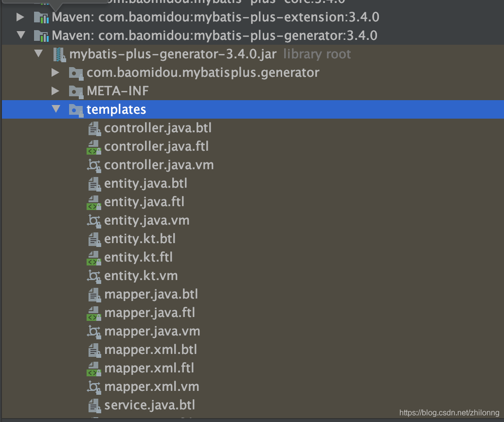Image resolution: width=504 pixels, height=422 pixels.
Task: Select the file mapper.xml.vm
Action: pyautogui.click(x=152, y=387)
